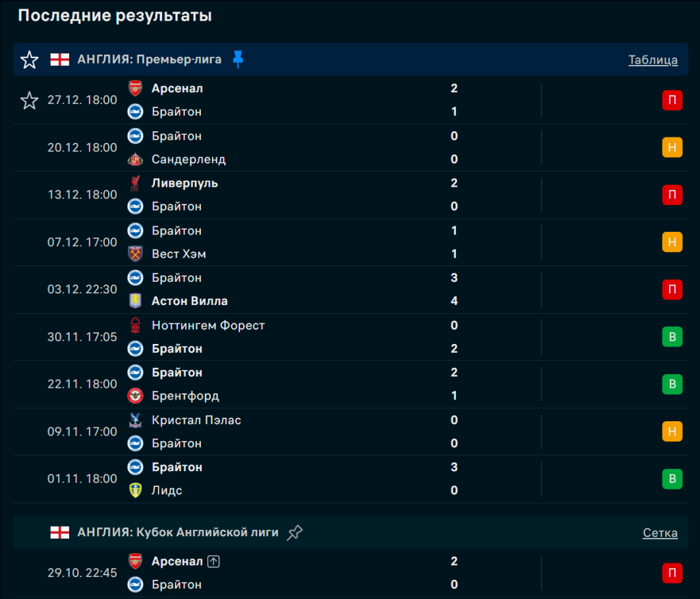Click the Sunderland club crest icon
700x599 pixels.
point(135,159)
